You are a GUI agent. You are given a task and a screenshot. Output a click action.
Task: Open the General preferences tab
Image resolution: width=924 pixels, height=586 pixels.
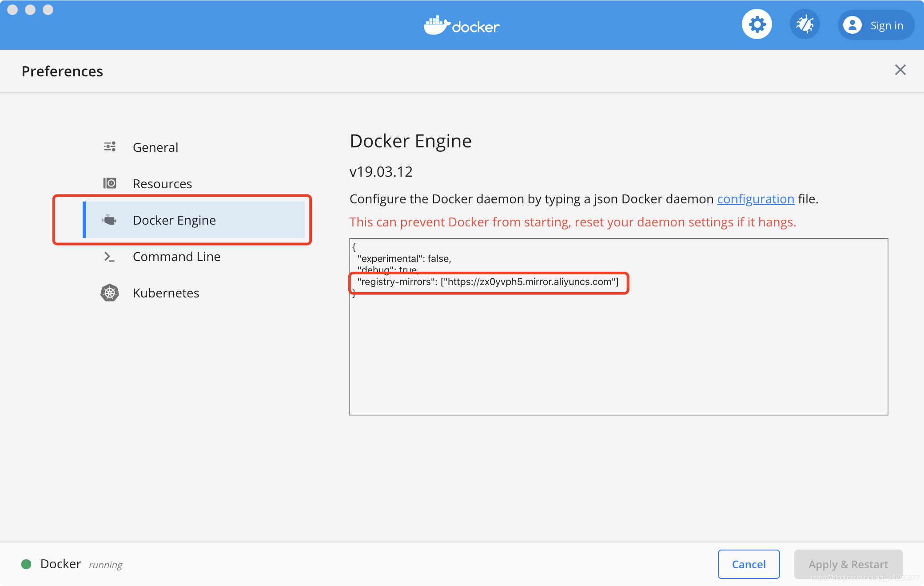(155, 147)
